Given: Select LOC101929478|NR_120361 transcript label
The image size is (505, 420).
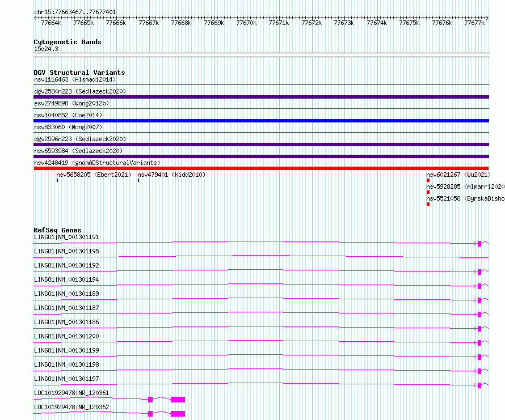Looking at the screenshot, I should tap(71, 393).
